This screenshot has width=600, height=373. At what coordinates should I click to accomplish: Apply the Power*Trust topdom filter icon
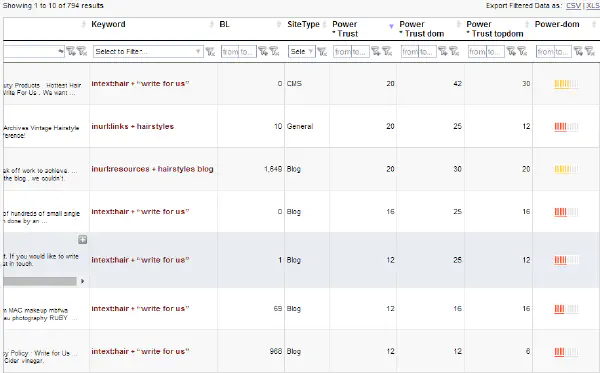(511, 51)
